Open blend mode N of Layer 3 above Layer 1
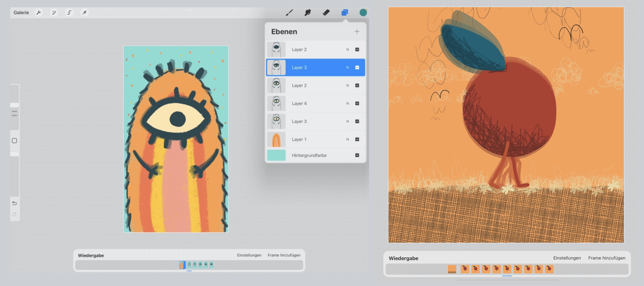 pos(347,121)
